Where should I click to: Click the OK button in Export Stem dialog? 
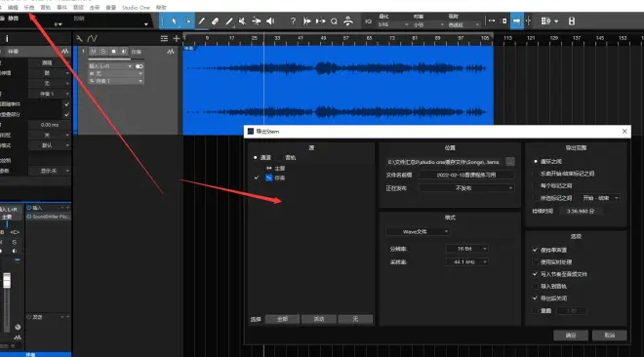coord(571,336)
